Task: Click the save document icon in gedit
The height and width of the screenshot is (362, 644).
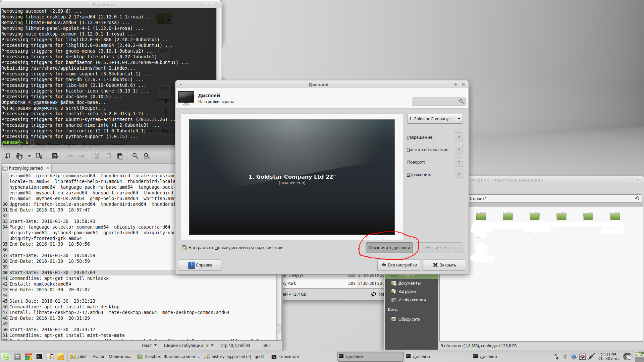Action: click(x=39, y=156)
